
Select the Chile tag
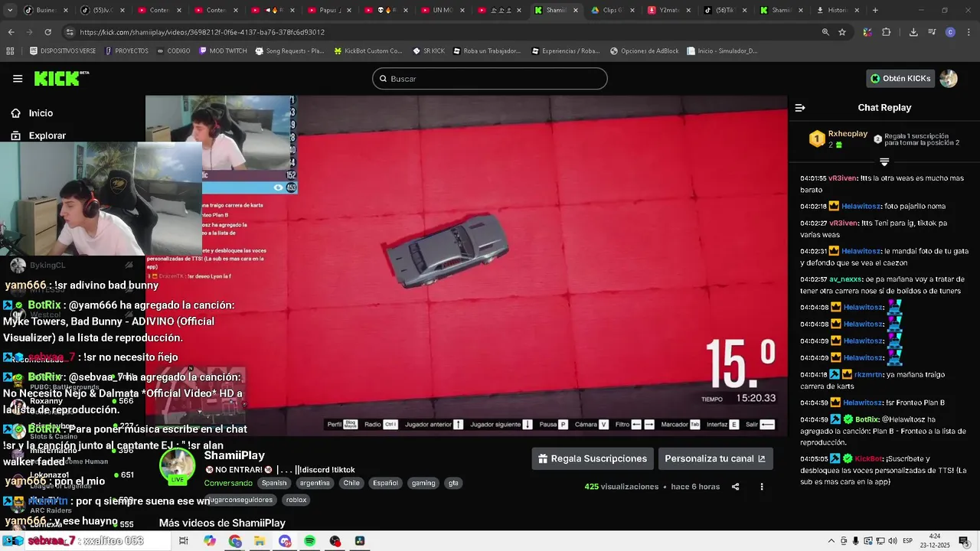[351, 483]
